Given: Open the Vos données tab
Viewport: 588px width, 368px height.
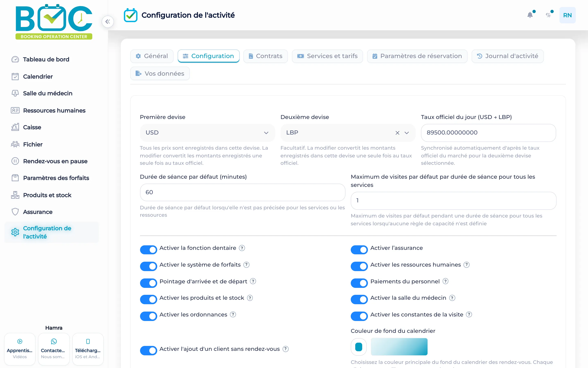Looking at the screenshot, I should [x=160, y=74].
